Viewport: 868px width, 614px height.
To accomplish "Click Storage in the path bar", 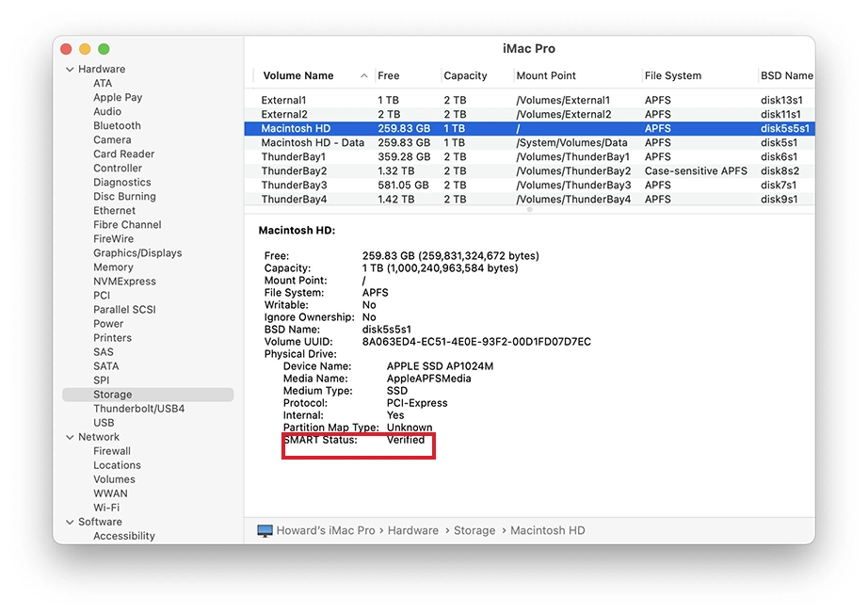I will (474, 530).
